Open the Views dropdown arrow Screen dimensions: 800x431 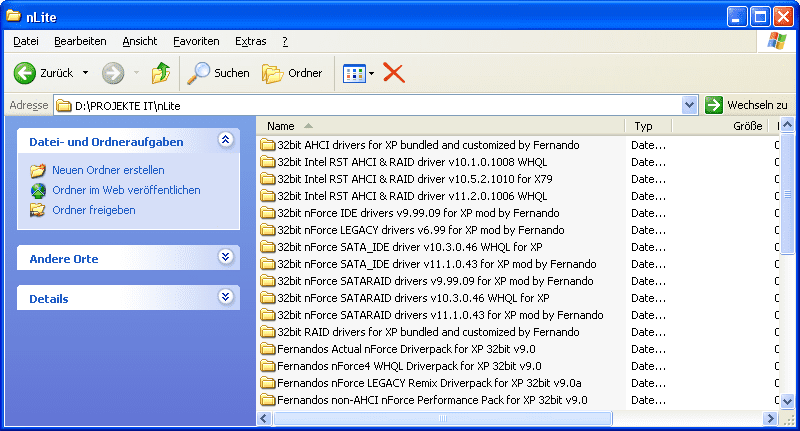(371, 73)
